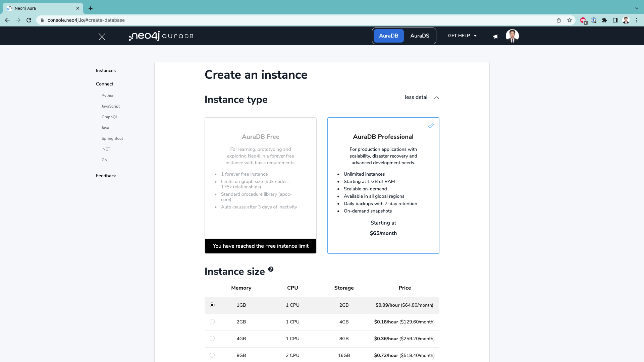Viewport: 644px width, 362px height.
Task: Open the Feedback sidebar link
Action: click(x=106, y=176)
